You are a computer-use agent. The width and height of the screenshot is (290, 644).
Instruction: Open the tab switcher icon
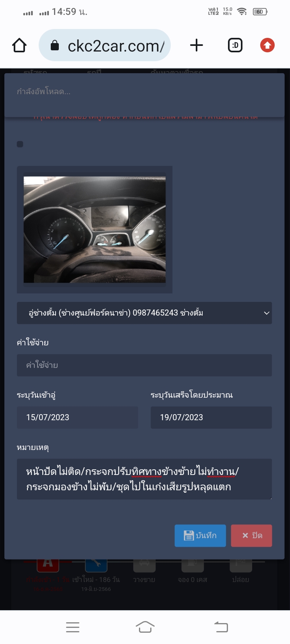(235, 45)
